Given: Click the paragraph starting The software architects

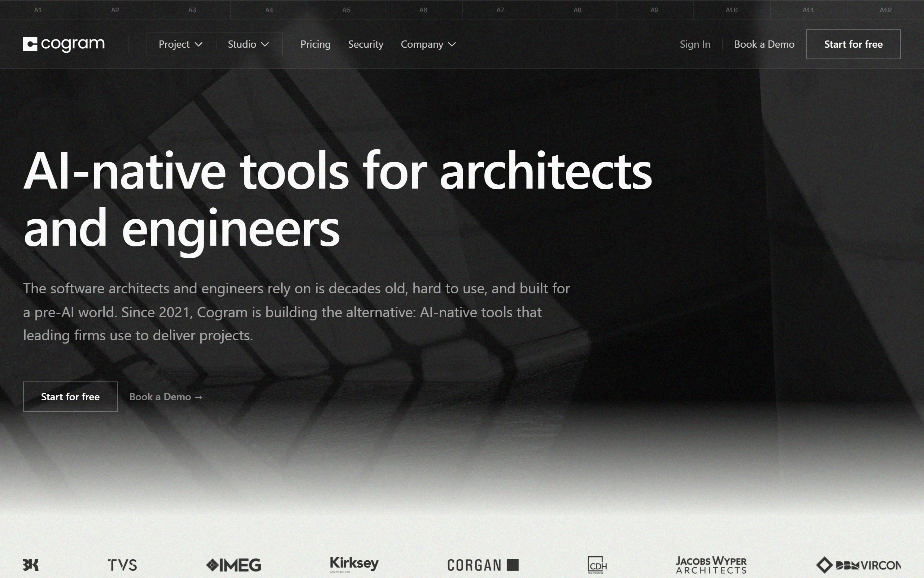Looking at the screenshot, I should coord(297,311).
